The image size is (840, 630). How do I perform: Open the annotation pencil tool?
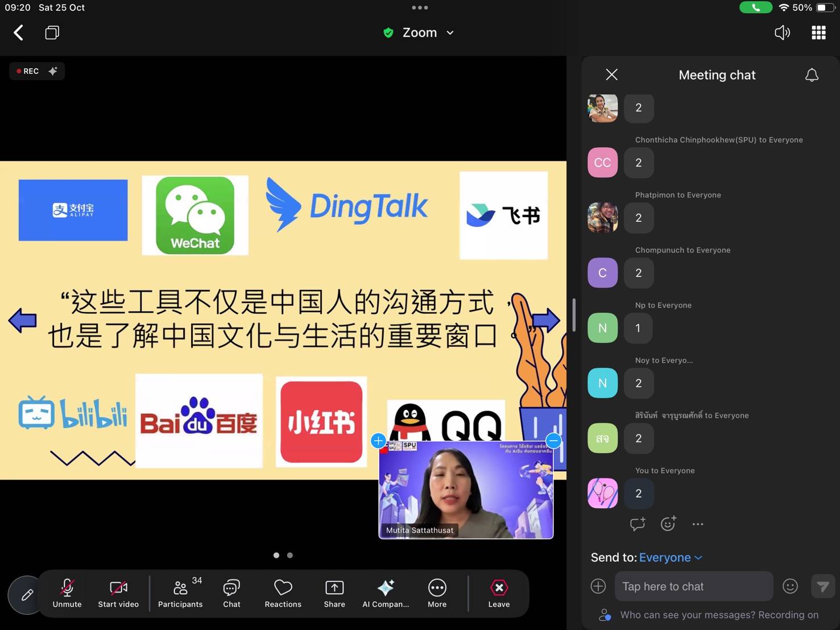27,595
